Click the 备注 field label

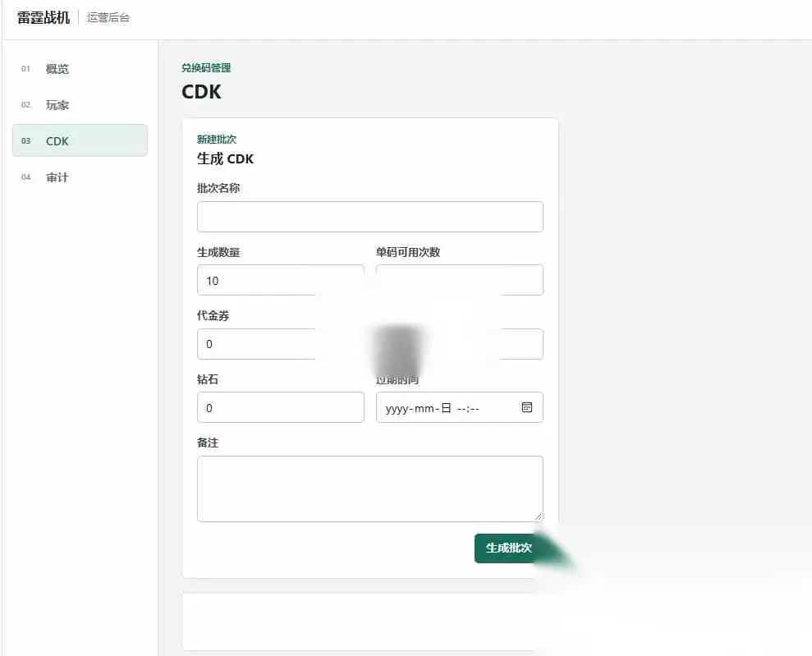(207, 443)
